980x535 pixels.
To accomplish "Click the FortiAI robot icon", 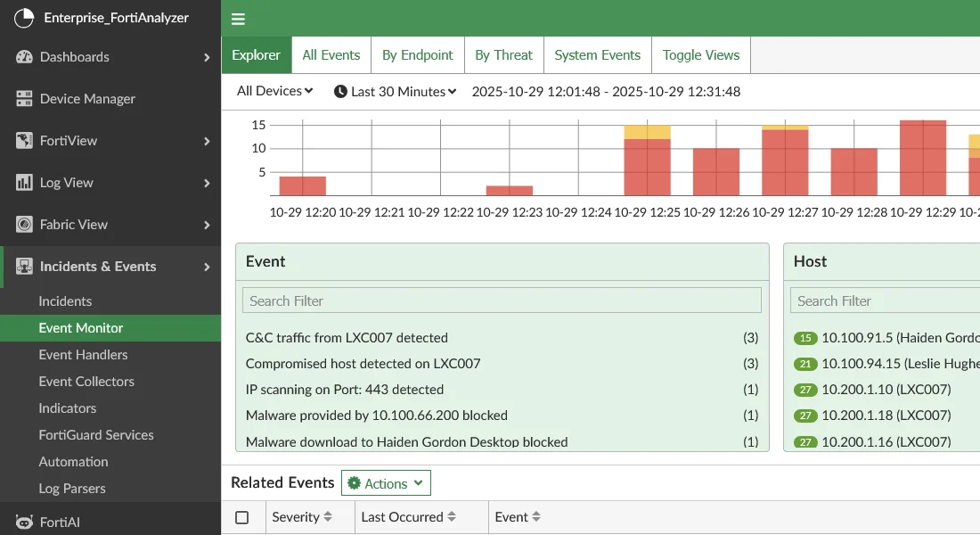I will point(24,522).
